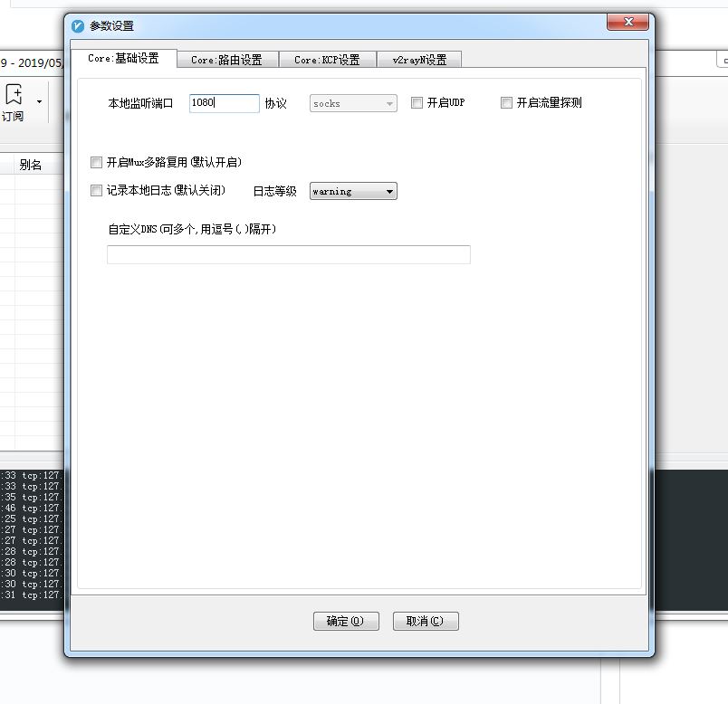Viewport: 728px width, 704px height.
Task: Enable the 开启UDP checkbox
Action: coord(417,102)
